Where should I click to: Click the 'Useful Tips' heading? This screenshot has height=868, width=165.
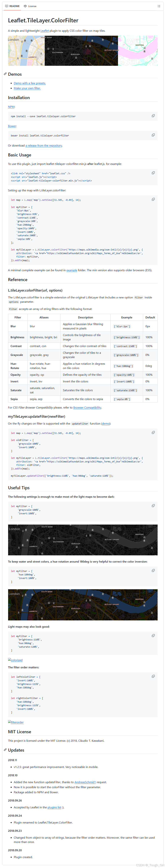point(19,488)
